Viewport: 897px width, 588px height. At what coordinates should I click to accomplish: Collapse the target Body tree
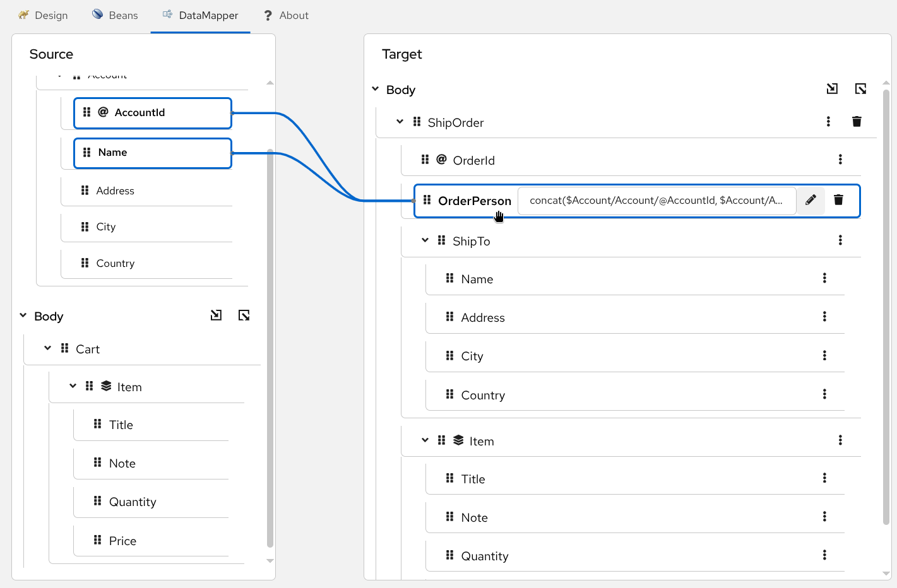(x=375, y=89)
